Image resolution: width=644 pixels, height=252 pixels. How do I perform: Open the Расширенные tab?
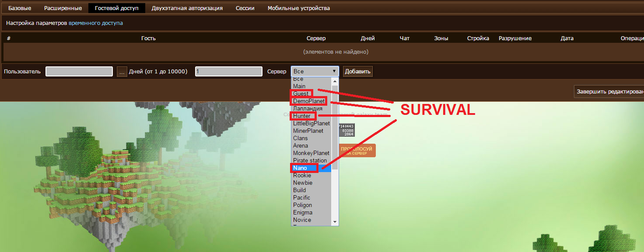(x=63, y=8)
